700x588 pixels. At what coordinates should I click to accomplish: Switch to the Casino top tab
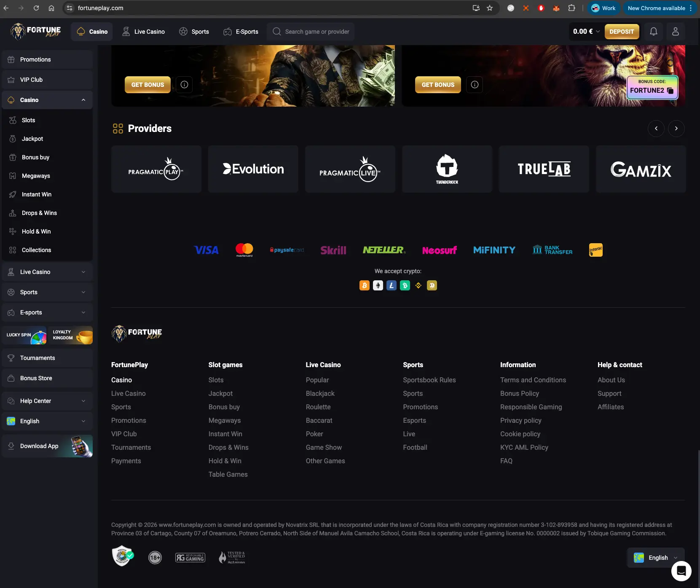point(92,32)
